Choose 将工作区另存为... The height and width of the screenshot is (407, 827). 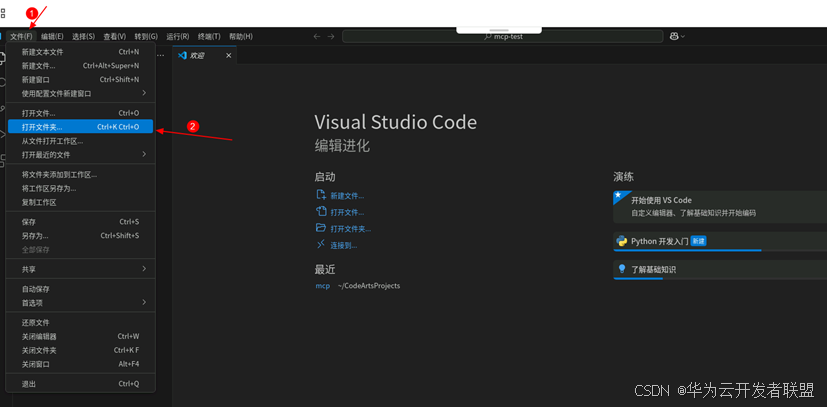point(80,188)
